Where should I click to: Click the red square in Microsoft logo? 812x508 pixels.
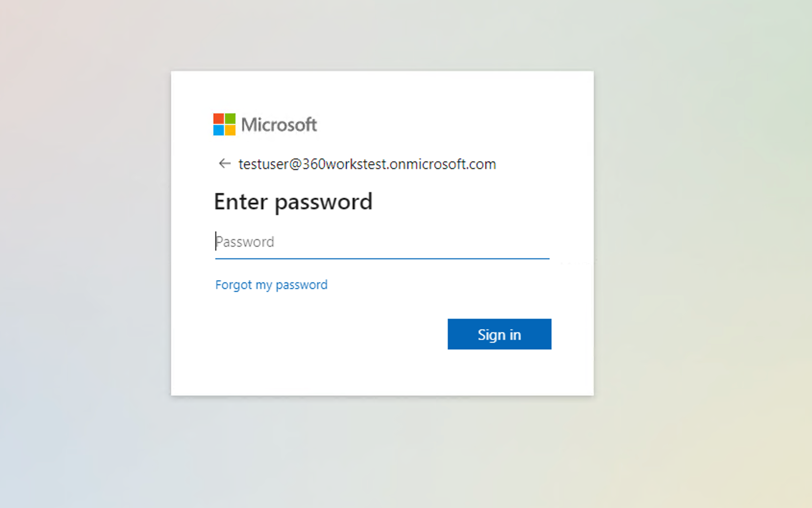219,119
